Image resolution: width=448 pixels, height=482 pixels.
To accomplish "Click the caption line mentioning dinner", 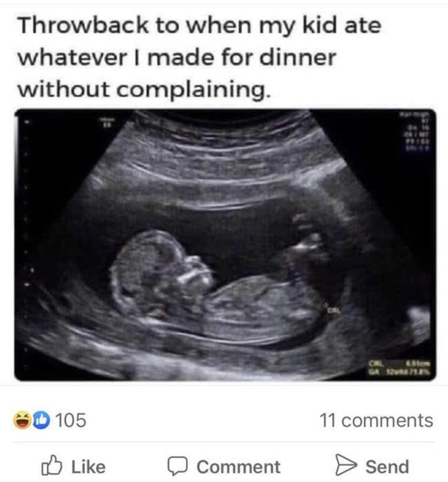I will coord(177,57).
